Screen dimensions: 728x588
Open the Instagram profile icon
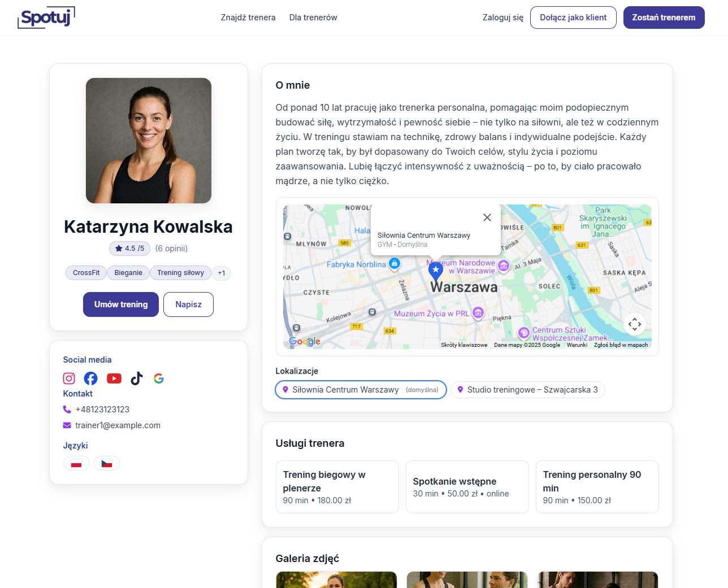tap(68, 378)
